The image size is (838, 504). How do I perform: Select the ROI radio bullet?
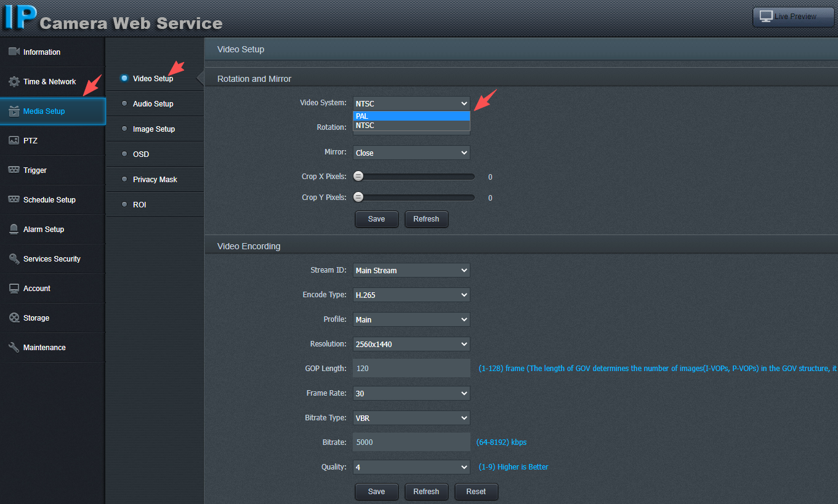tap(124, 204)
